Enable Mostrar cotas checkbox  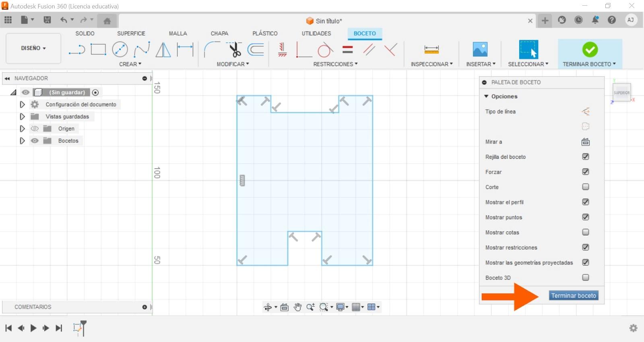pos(586,232)
